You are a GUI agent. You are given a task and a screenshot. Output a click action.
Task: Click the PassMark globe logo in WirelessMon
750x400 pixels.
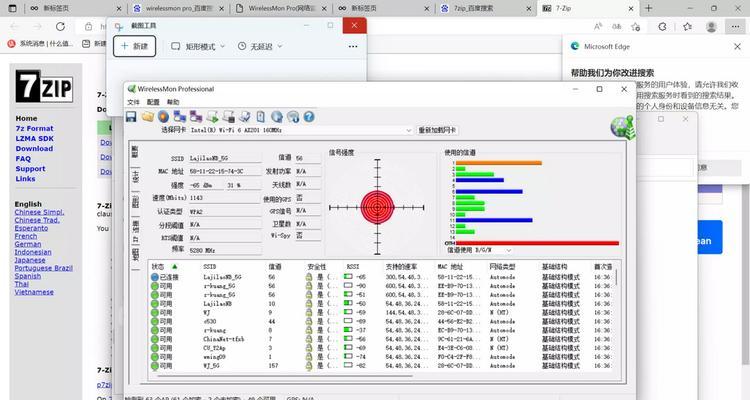622,128
